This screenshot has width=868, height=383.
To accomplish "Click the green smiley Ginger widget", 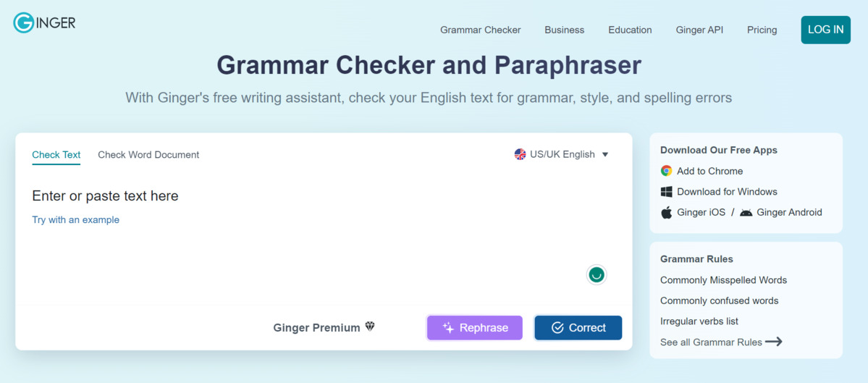I will point(597,274).
